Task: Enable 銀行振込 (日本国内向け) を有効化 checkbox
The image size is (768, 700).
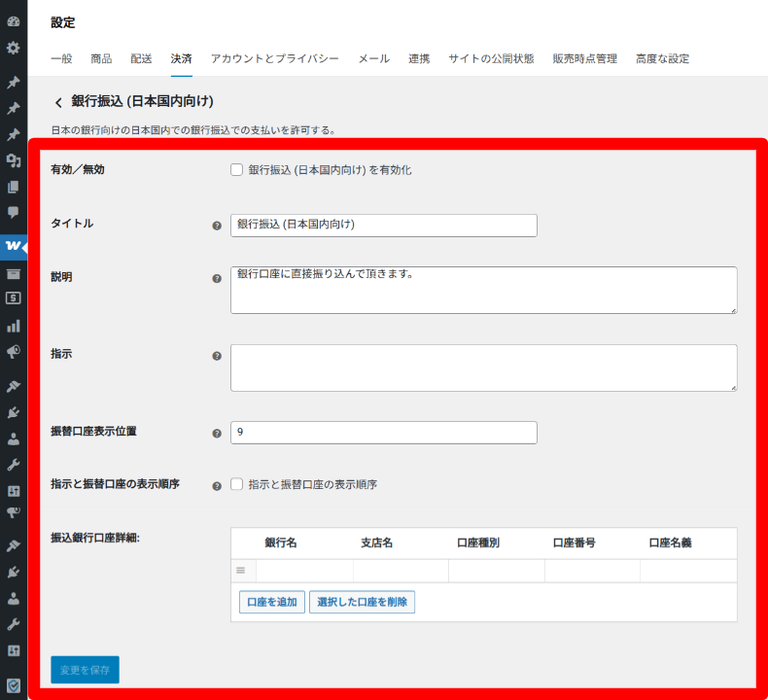Action: coord(236,170)
